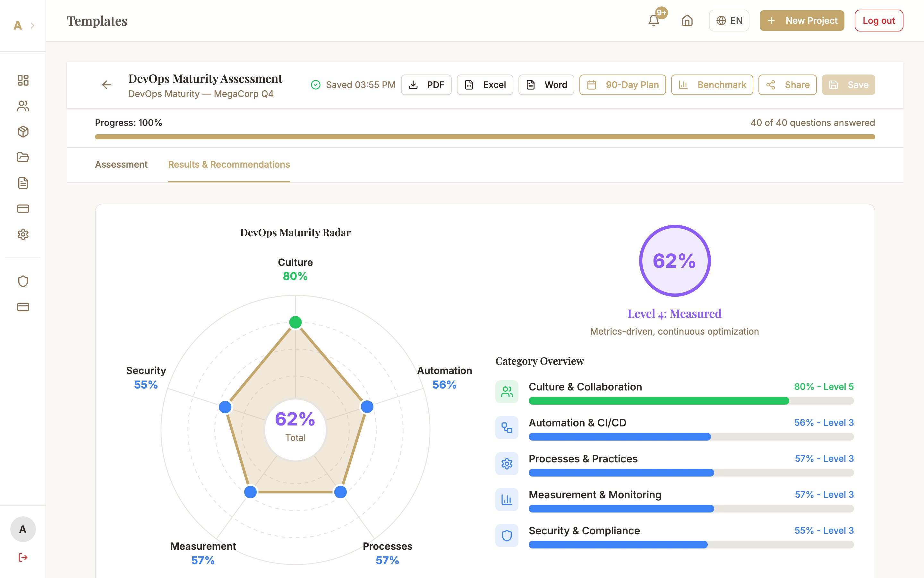Open the settings gear in sidebar

click(x=23, y=234)
